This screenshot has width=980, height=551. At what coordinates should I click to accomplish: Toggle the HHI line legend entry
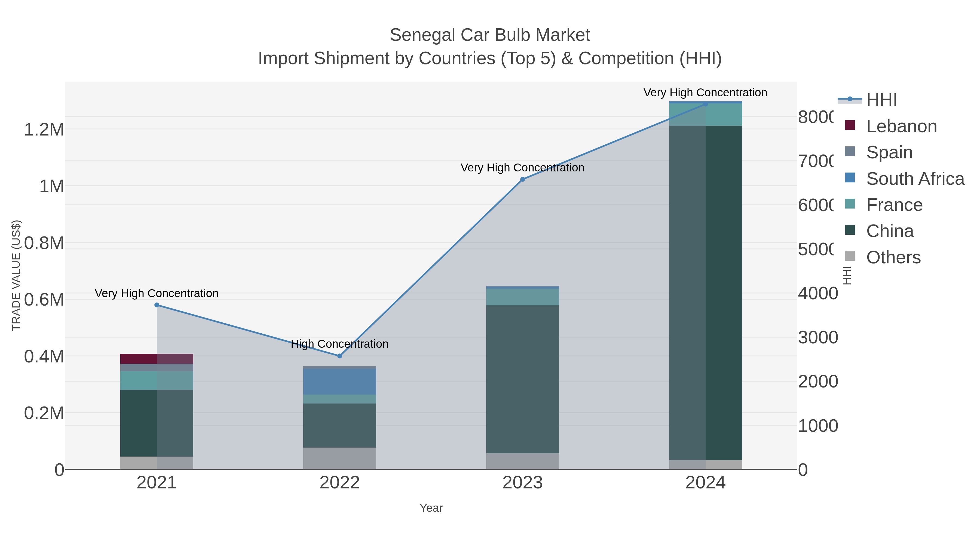pyautogui.click(x=867, y=100)
